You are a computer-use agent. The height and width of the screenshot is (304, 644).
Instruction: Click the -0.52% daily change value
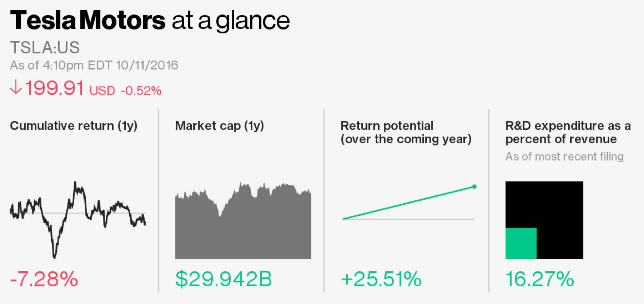point(141,91)
